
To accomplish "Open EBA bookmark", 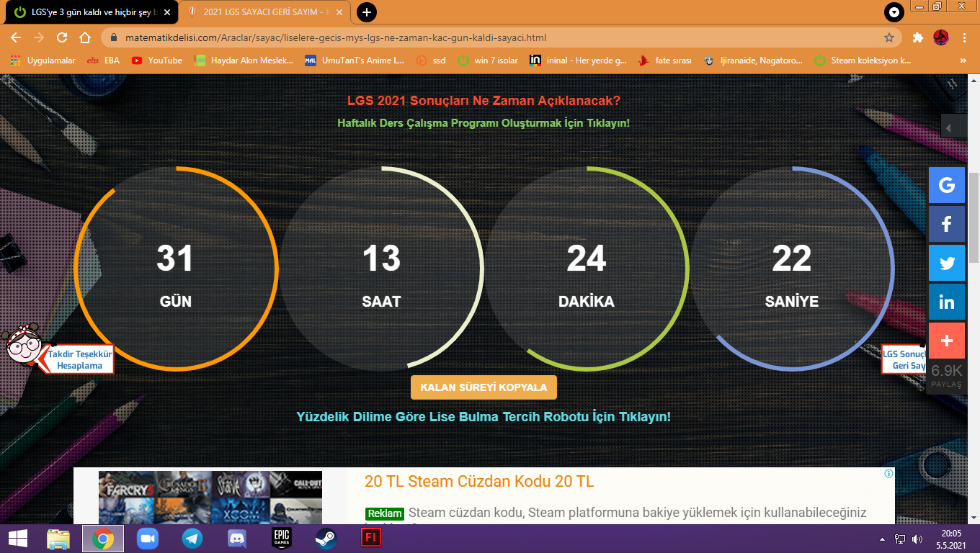I will [103, 60].
